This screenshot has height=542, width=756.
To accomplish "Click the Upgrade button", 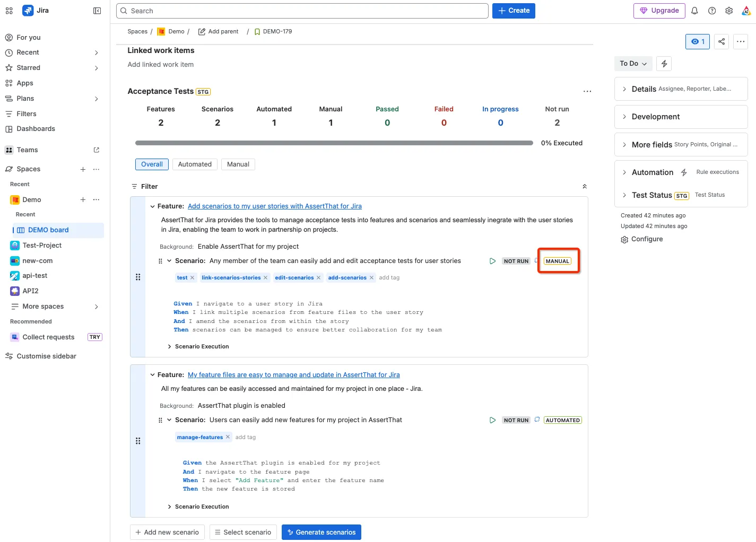I will [659, 11].
